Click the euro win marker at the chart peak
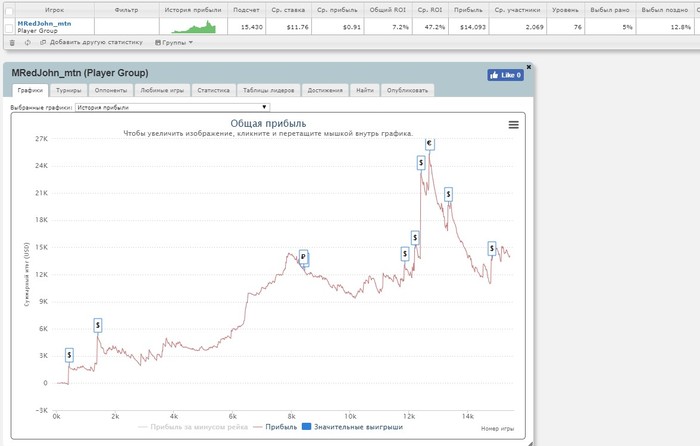 [429, 144]
